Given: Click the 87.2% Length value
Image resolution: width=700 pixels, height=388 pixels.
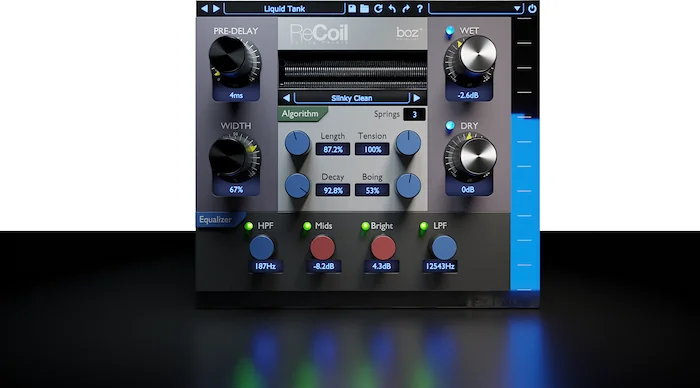Looking at the screenshot, I should (333, 150).
